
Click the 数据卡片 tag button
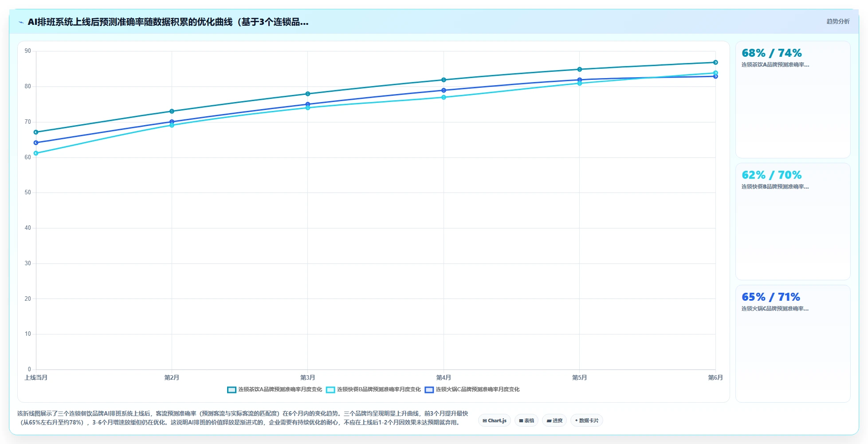[x=587, y=420]
